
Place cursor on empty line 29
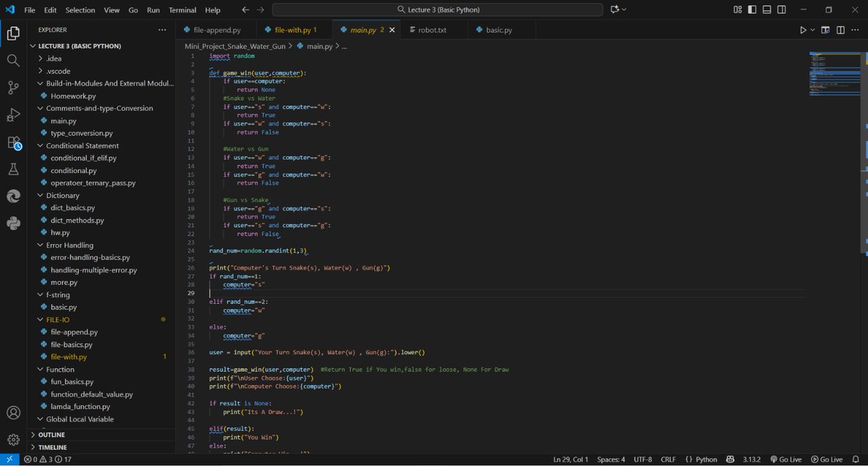506,293
